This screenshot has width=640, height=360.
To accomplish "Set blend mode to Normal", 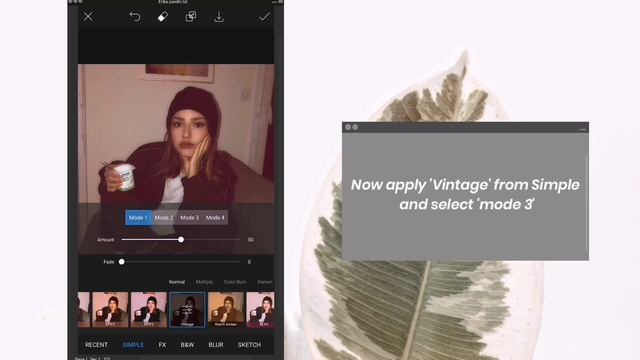I will 177,282.
